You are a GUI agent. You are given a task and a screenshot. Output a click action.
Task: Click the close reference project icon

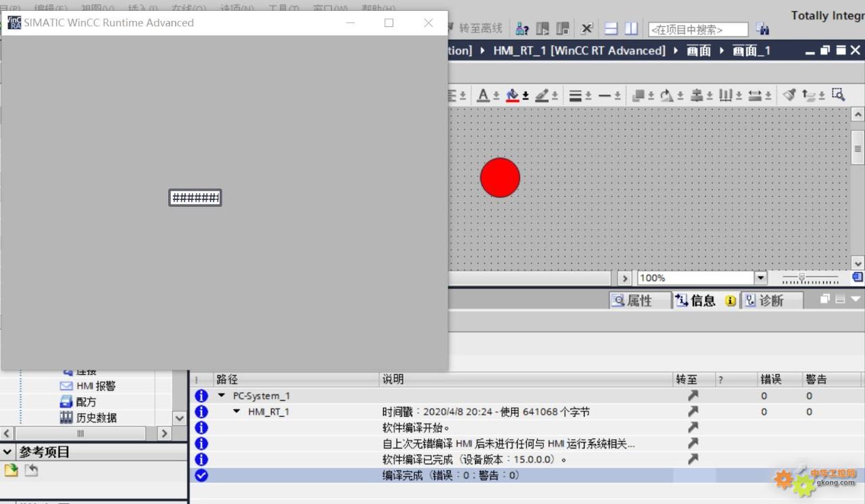tap(31, 470)
